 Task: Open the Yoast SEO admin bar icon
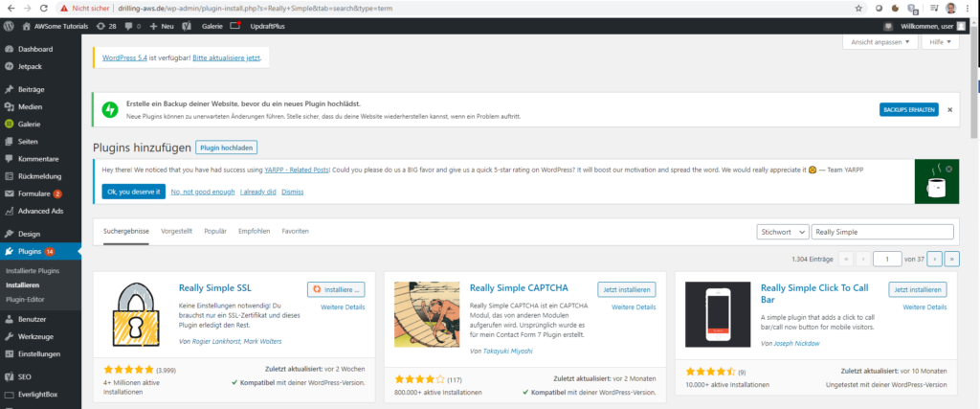click(x=187, y=27)
